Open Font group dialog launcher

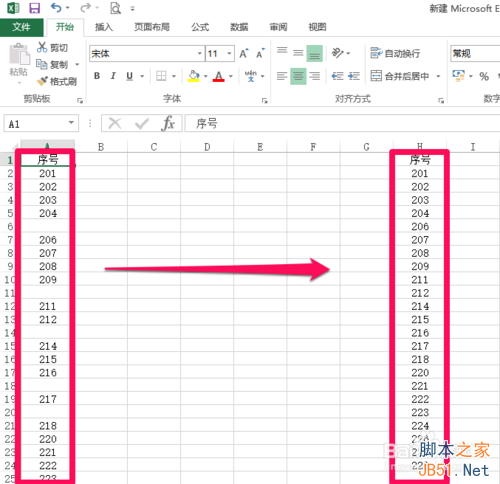click(x=265, y=100)
